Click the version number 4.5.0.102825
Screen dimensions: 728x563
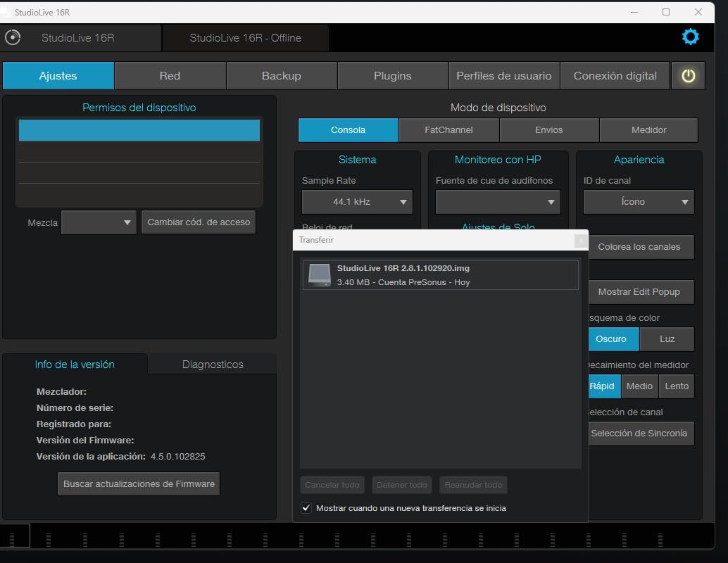[178, 456]
